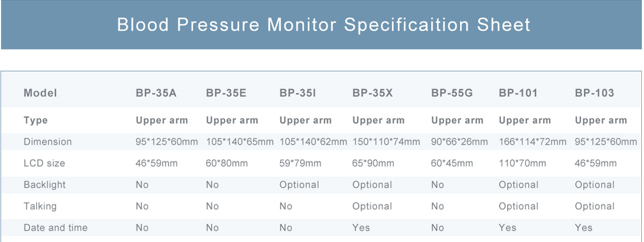
Task: Select the Backlight row label
Action: click(x=45, y=185)
